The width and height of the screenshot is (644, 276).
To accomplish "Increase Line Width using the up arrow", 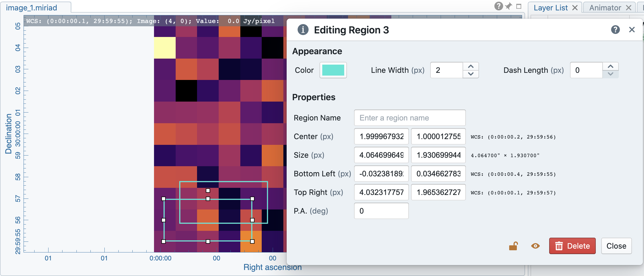I will coord(471,66).
